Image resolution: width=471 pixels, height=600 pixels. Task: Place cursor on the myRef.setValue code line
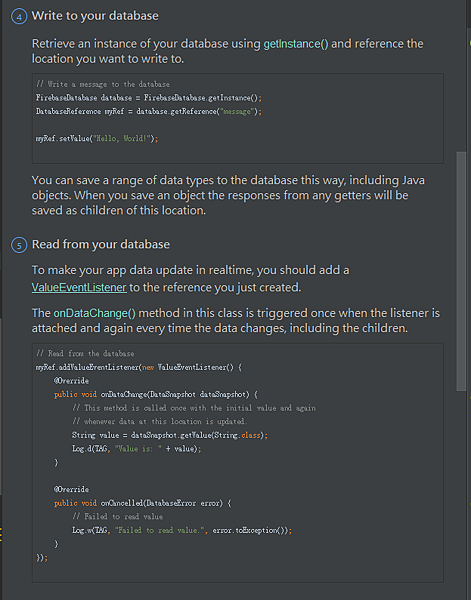coord(97,139)
